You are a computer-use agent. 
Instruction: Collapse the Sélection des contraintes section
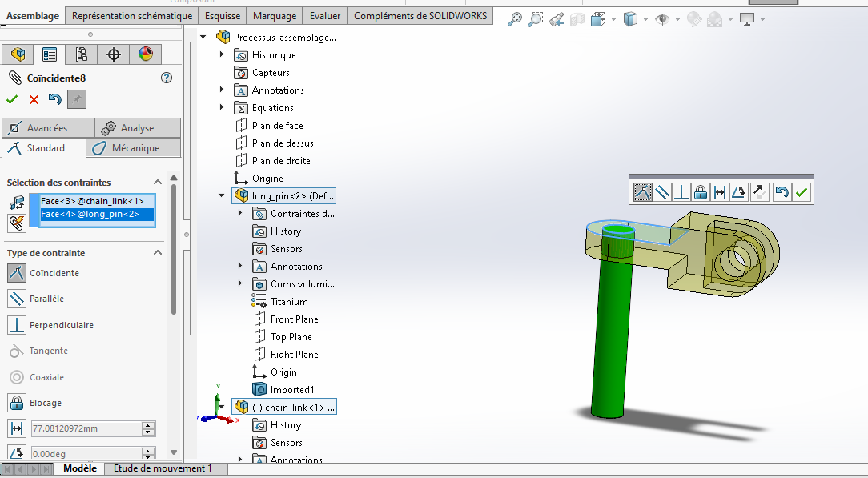[158, 183]
